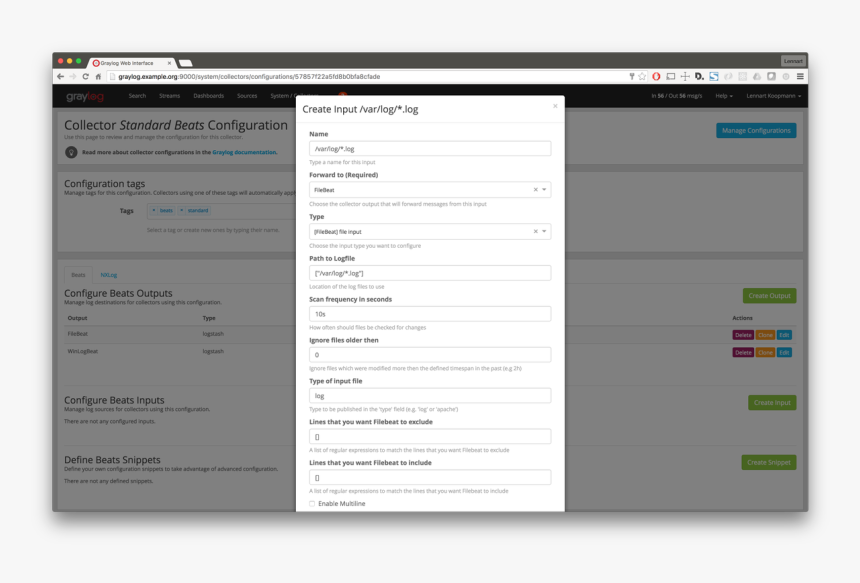This screenshot has width=860, height=583.
Task: Open the Graylog documentation link
Action: click(244, 152)
